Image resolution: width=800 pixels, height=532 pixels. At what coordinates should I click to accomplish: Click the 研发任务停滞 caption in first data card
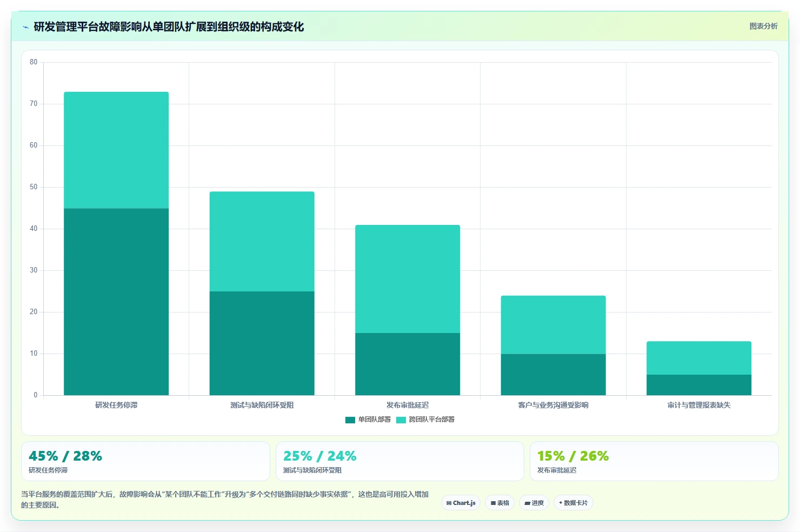(x=48, y=470)
